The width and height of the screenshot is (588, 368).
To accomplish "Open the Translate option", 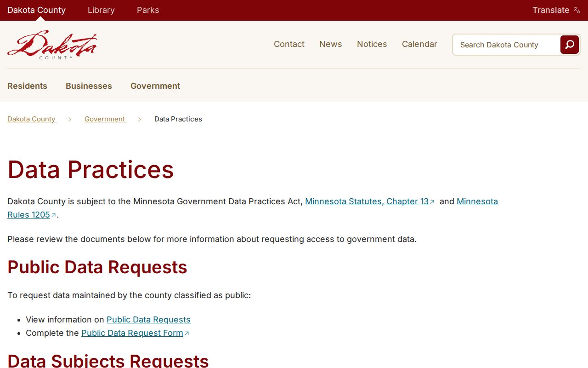I will 556,10.
